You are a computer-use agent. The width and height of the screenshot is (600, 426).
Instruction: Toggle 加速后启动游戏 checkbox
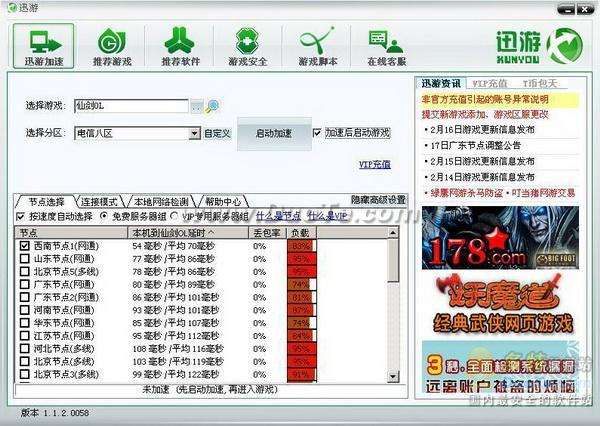click(x=317, y=133)
